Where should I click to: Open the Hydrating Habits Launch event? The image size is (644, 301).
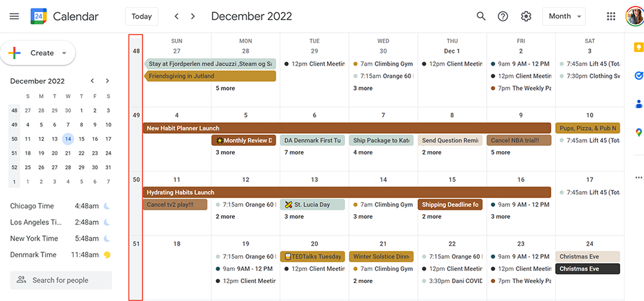346,192
